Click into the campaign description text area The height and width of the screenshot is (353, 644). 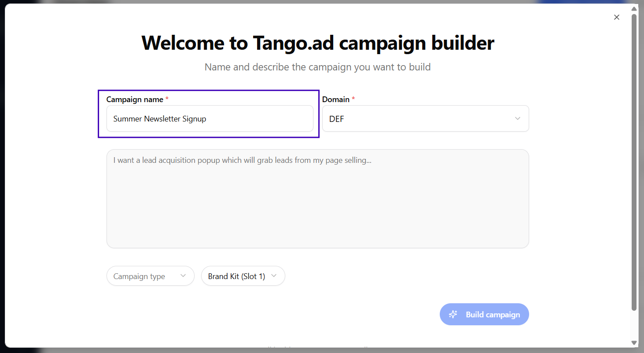317,199
